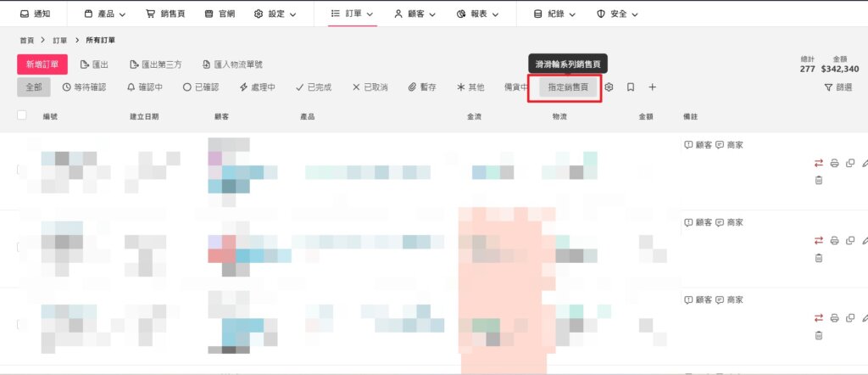Open the 報表 reports dropdown

[x=478, y=14]
